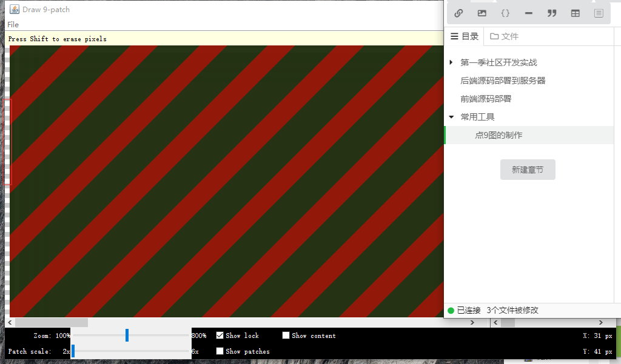Click the canvas scrollbar left arrow
This screenshot has width=621, height=364.
(10, 322)
